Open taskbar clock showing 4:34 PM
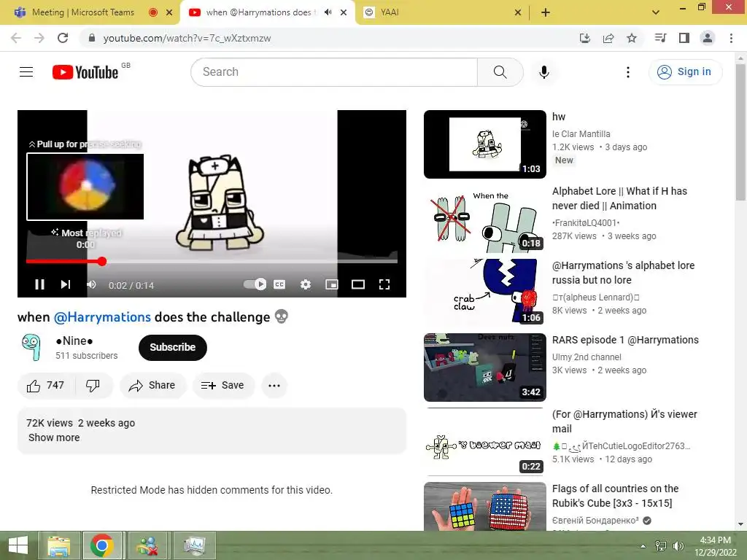This screenshot has height=560, width=747. 715,546
